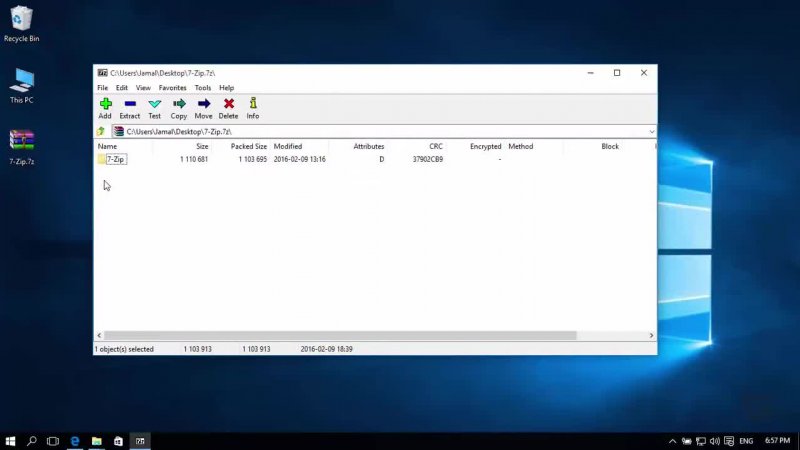Open the File menu

pyautogui.click(x=102, y=88)
